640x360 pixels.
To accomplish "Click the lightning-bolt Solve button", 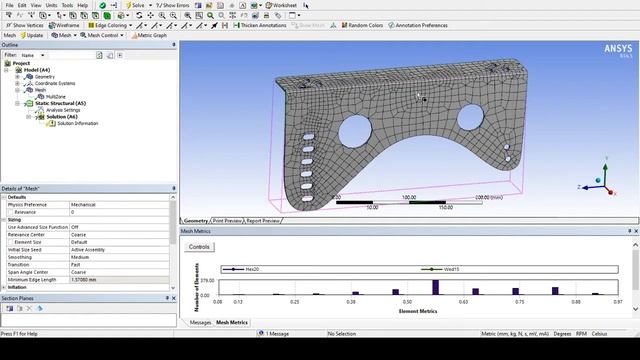I will click(136, 5).
